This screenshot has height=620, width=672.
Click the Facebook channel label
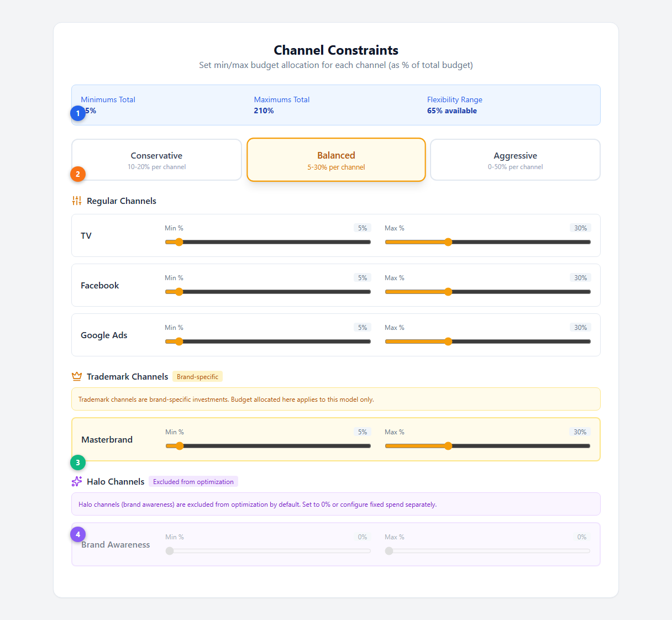pyautogui.click(x=100, y=285)
